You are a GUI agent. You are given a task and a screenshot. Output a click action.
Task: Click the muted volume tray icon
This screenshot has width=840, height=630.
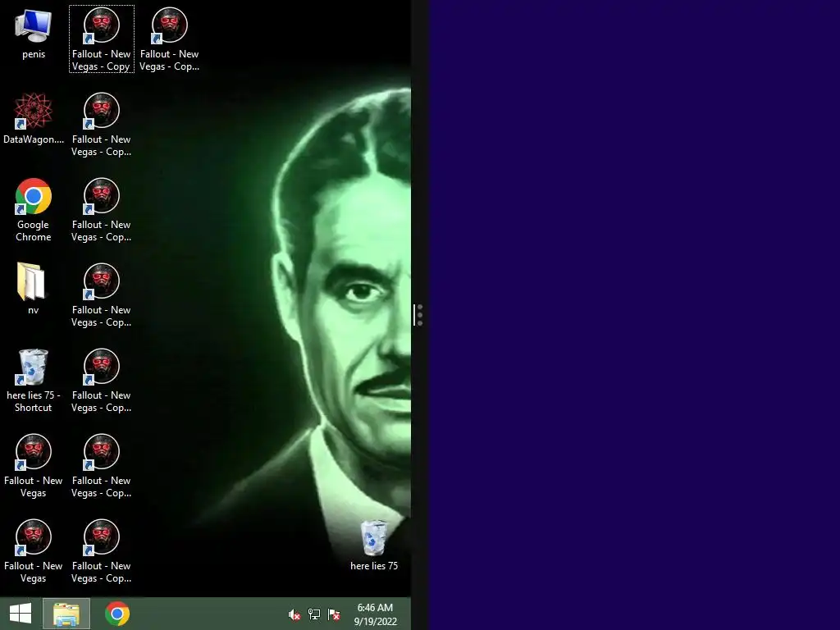294,614
